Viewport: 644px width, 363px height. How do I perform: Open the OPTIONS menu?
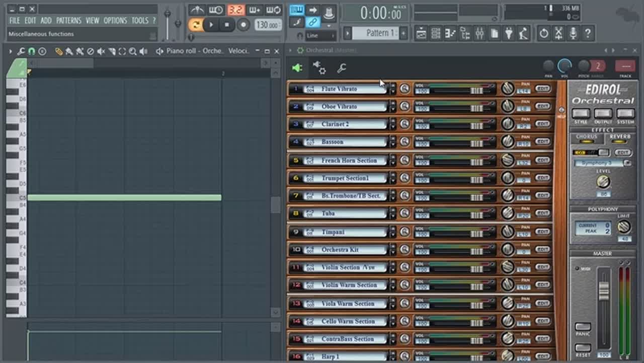[x=115, y=21]
